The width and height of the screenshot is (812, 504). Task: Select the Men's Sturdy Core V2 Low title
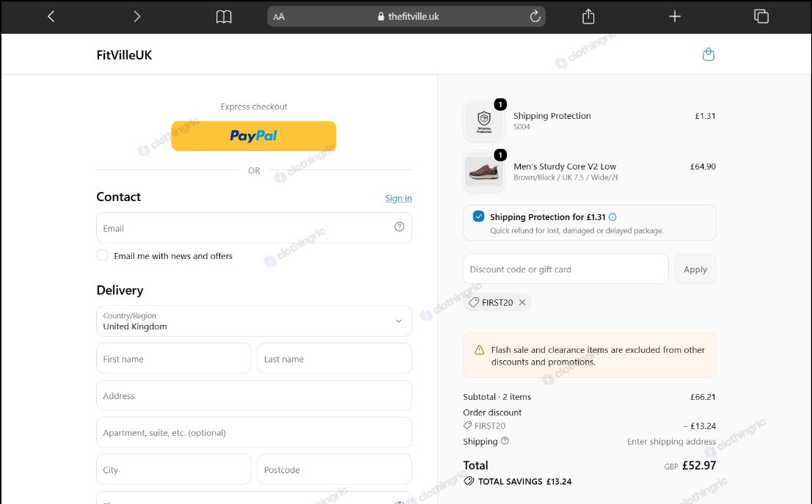pyautogui.click(x=565, y=167)
